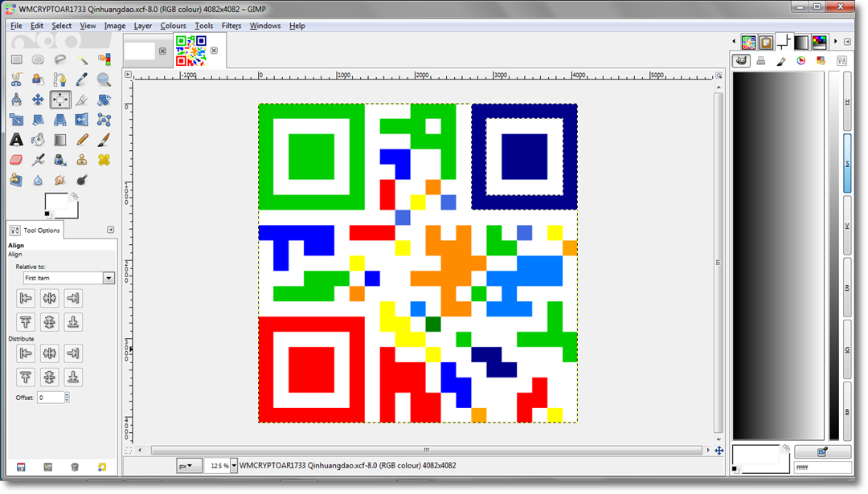Select the Free Select lasso tool
Viewport: 868px width, 494px height.
pos(59,59)
